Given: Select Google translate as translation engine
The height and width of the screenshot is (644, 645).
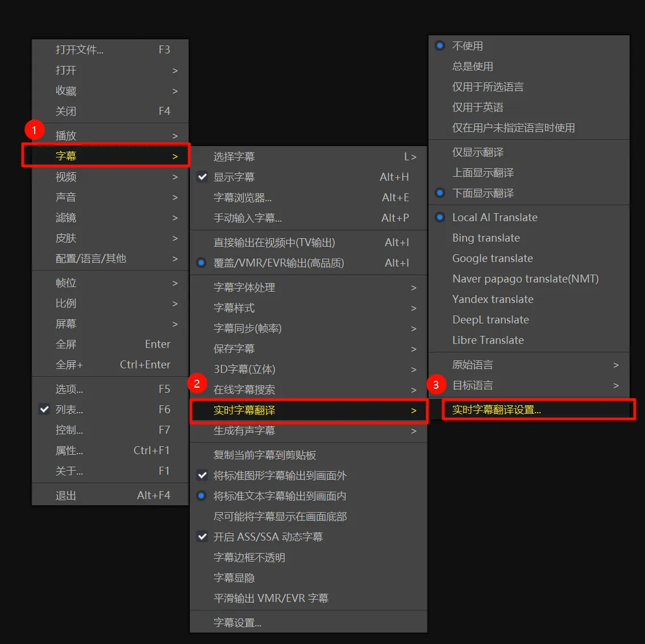Looking at the screenshot, I should [492, 258].
